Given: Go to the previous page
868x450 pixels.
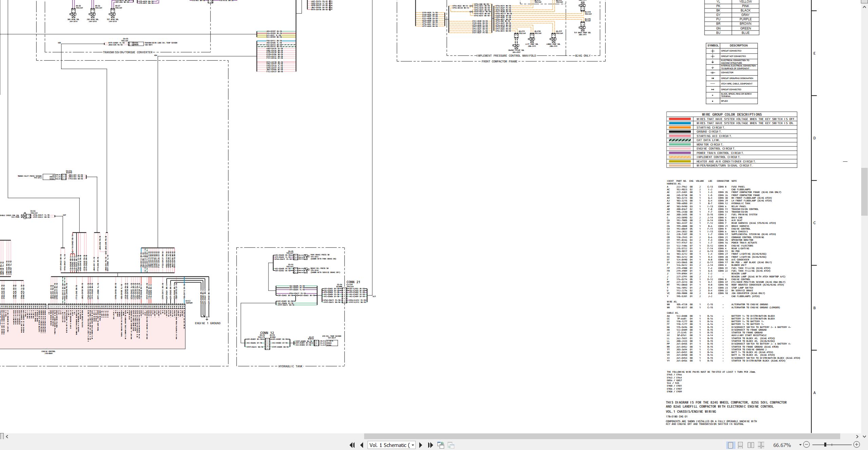Looking at the screenshot, I should pyautogui.click(x=362, y=445).
